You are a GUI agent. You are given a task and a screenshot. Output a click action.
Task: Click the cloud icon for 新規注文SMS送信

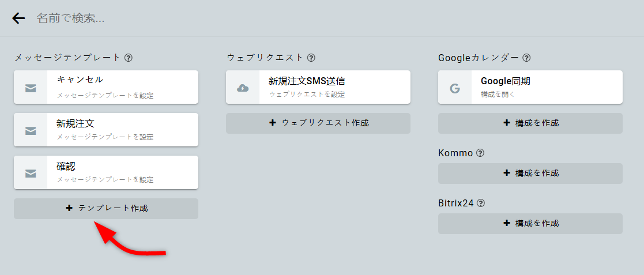click(243, 88)
